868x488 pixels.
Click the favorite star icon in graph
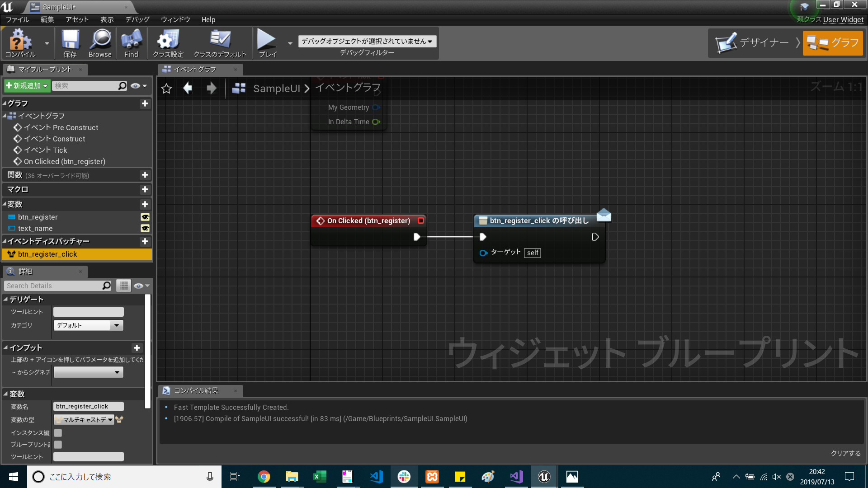click(x=166, y=89)
